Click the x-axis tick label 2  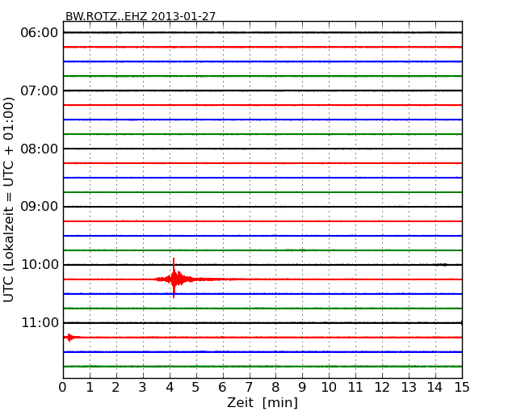pyautogui.click(x=115, y=387)
